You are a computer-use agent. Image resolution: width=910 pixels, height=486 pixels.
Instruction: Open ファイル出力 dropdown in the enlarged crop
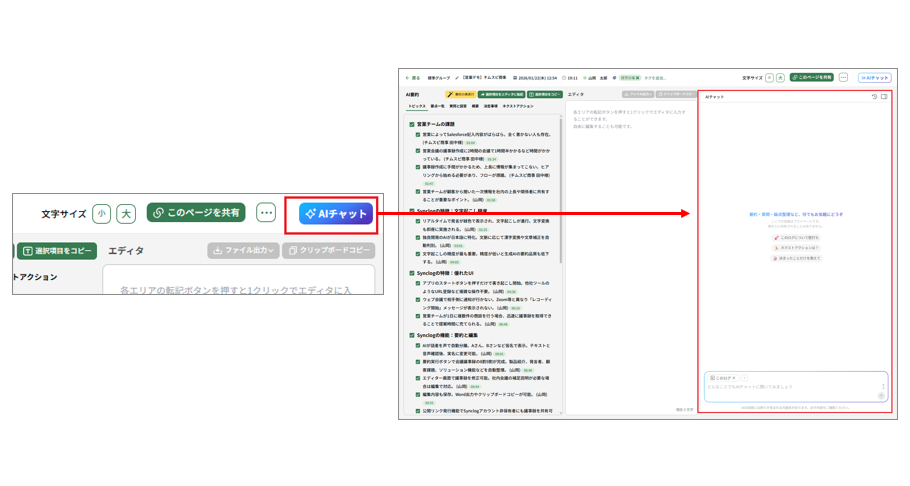pos(243,250)
